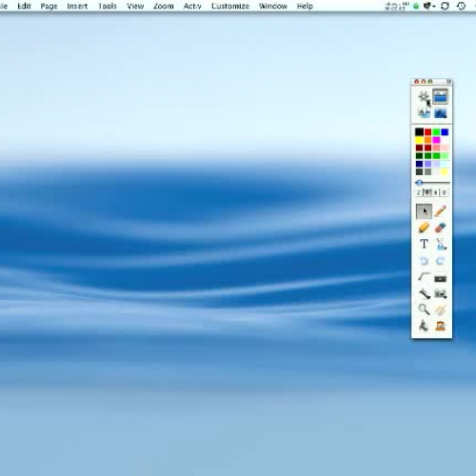
Task: Select the magnifier Zoom tool
Action: [x=424, y=309]
